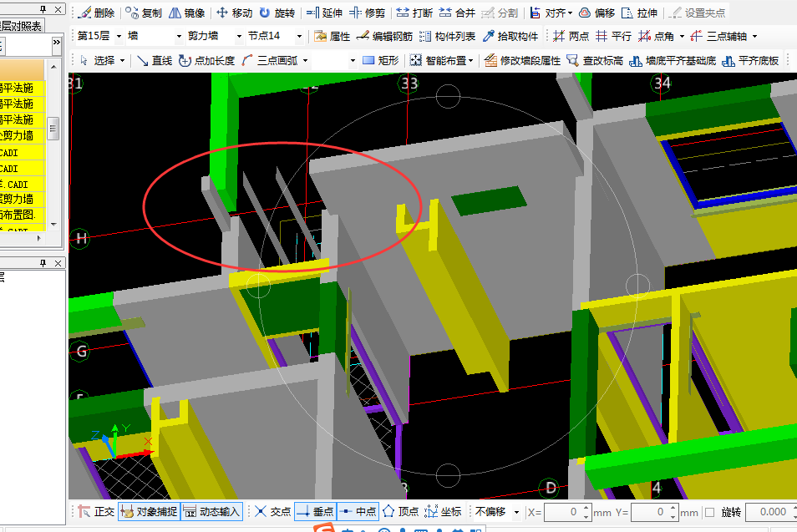Image resolution: width=797 pixels, height=532 pixels.
Task: Click 平齐底板 align to slab tool
Action: point(750,60)
